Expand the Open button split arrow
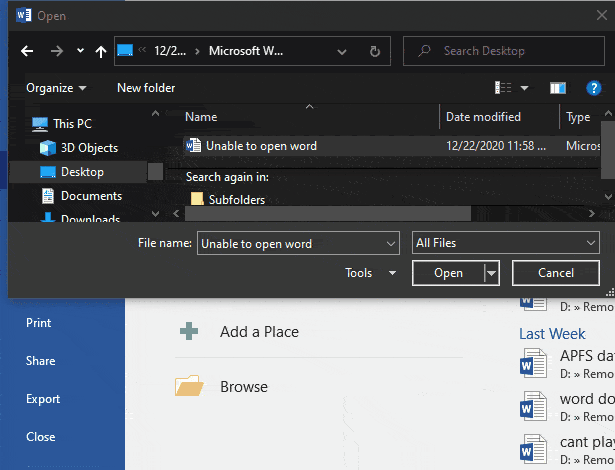 [491, 273]
